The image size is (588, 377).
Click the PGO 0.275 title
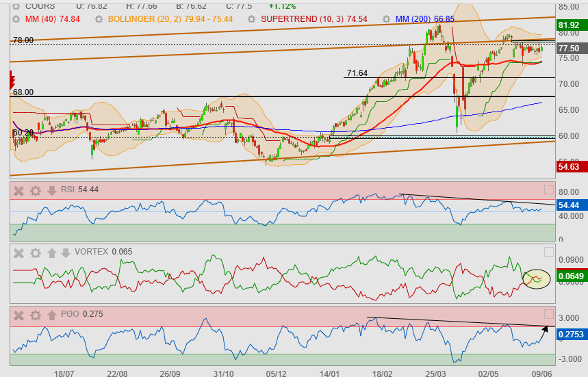point(81,314)
